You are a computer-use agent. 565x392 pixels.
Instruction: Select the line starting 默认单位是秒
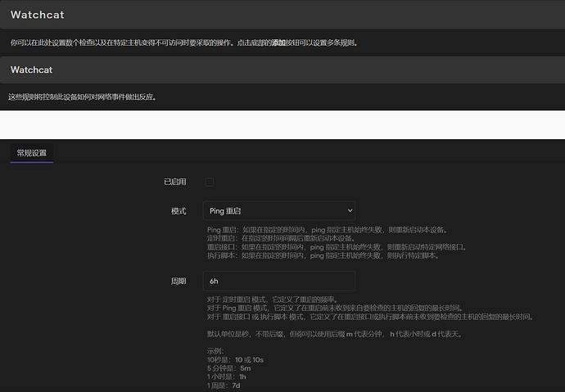click(334, 334)
